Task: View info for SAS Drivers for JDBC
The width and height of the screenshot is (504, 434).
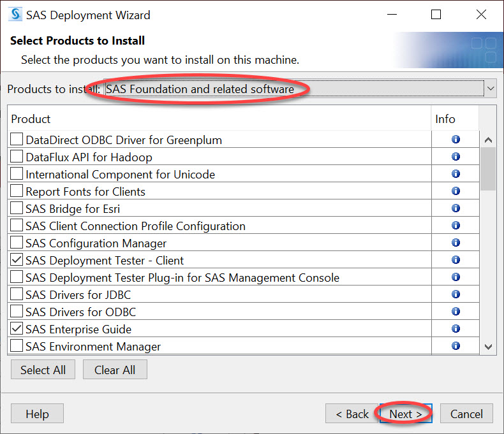Action: [x=456, y=294]
